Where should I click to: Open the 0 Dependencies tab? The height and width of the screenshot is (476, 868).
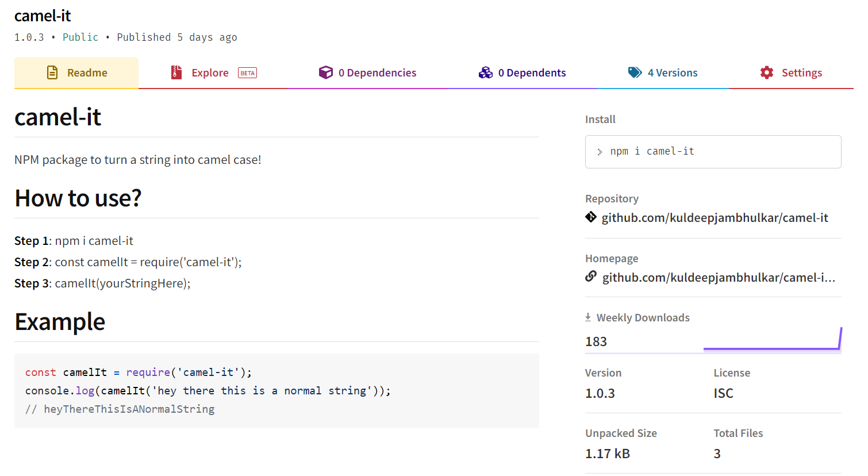click(x=368, y=73)
